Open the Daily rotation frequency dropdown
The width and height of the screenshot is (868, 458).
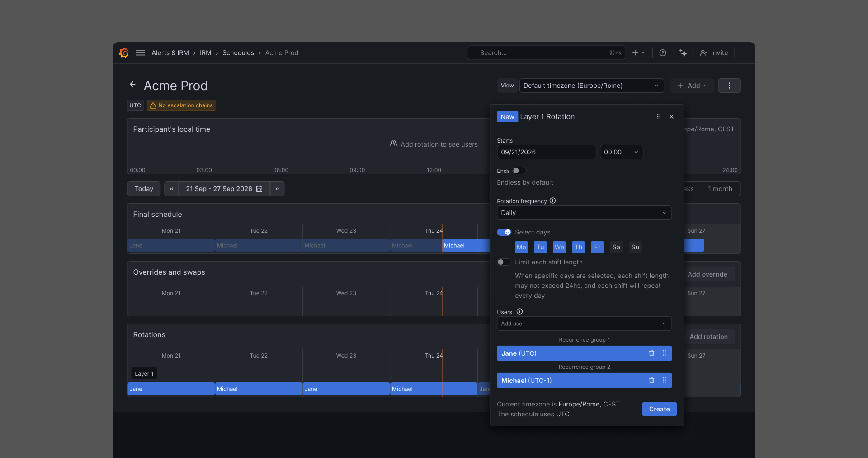584,213
